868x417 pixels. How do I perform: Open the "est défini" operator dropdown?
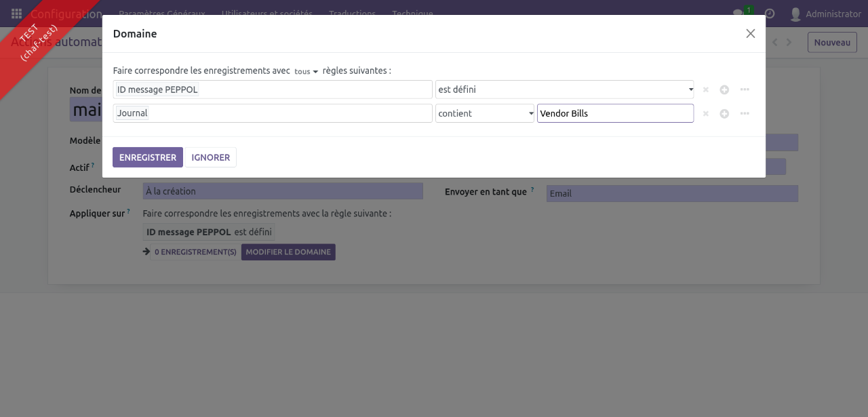point(564,90)
